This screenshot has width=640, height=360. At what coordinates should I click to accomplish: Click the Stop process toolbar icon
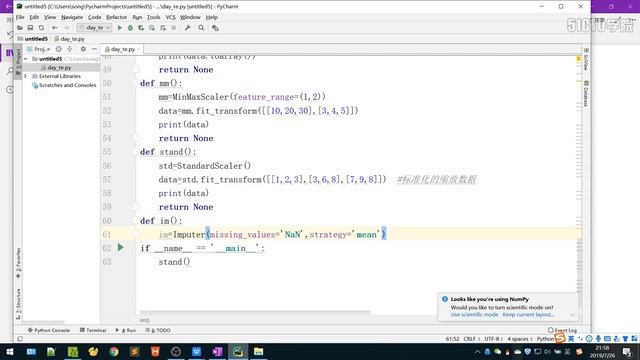(173, 28)
